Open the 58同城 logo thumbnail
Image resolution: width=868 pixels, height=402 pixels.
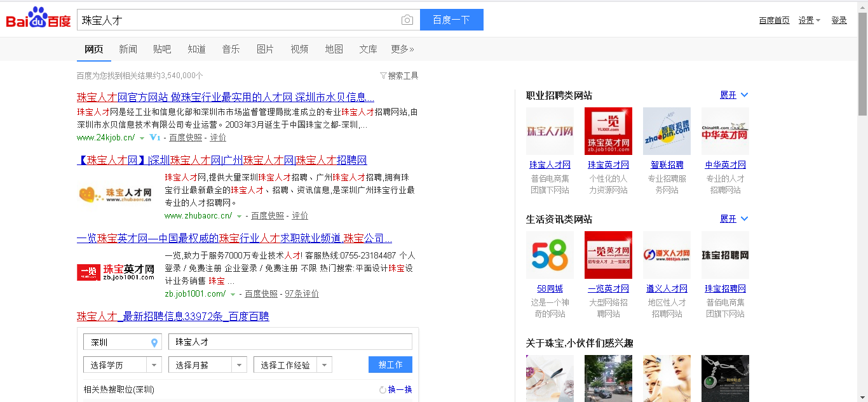(550, 255)
